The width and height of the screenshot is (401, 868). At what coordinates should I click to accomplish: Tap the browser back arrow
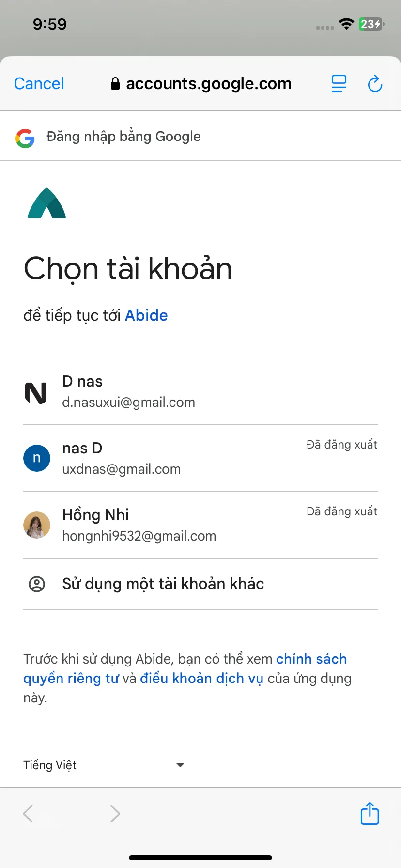(x=28, y=814)
